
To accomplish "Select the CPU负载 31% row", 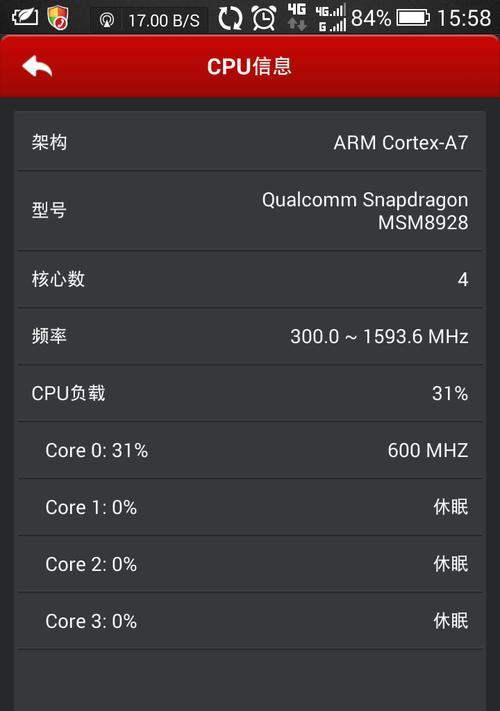I will (x=250, y=393).
